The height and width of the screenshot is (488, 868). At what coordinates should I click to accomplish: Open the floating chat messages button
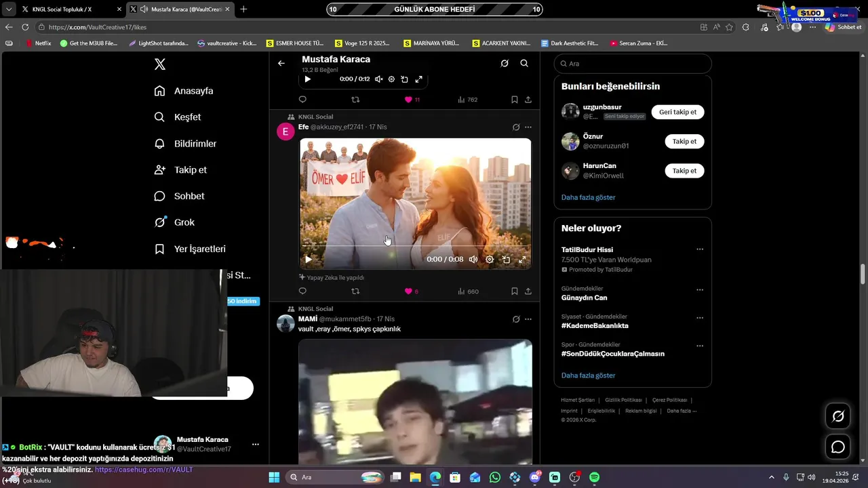[838, 447]
